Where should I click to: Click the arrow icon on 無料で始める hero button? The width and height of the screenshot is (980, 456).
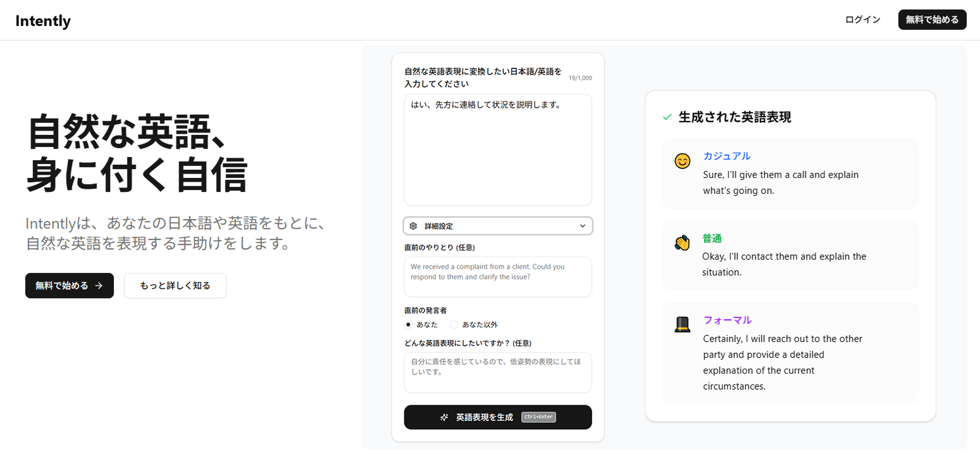[99, 286]
